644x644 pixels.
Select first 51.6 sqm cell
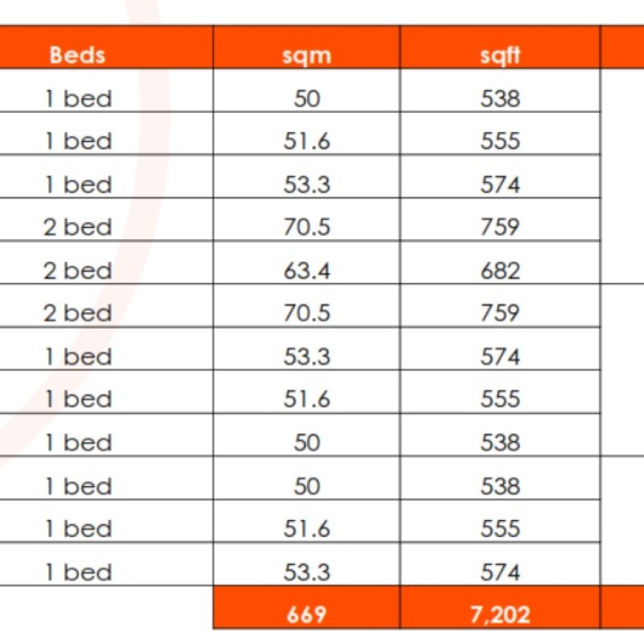click(x=307, y=134)
